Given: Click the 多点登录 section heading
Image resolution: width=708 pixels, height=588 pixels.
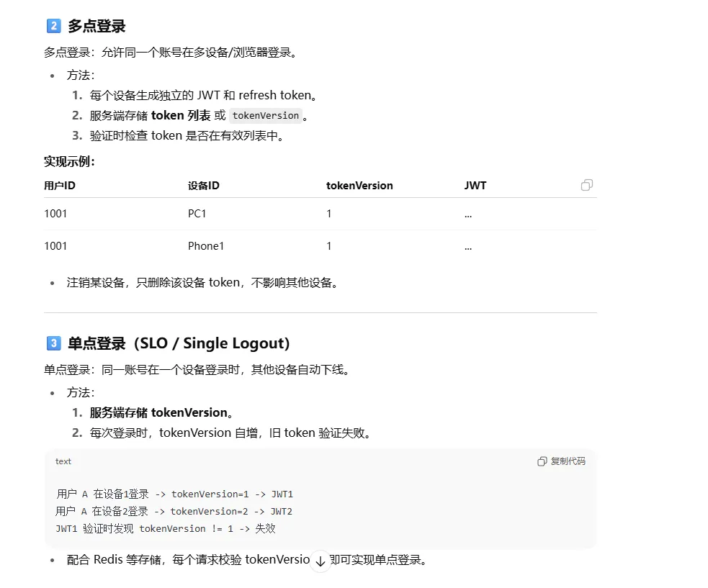Looking at the screenshot, I should pyautogui.click(x=97, y=26).
